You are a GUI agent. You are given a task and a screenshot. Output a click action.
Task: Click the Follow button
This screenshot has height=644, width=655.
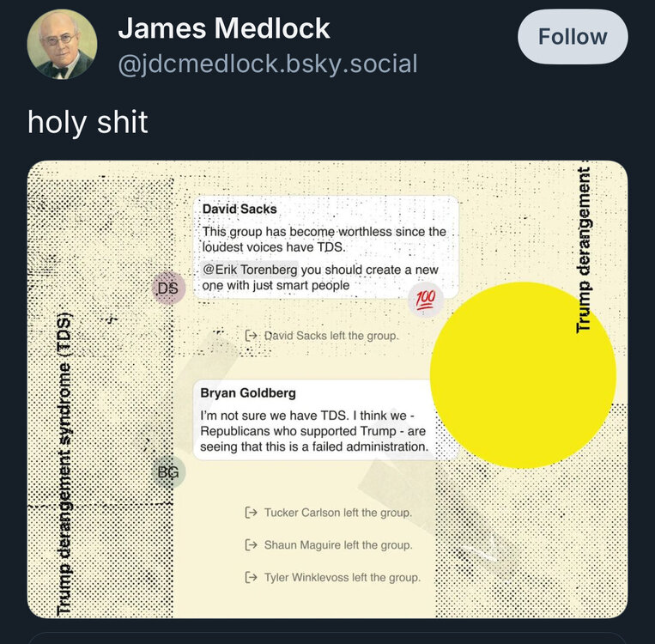(x=573, y=37)
